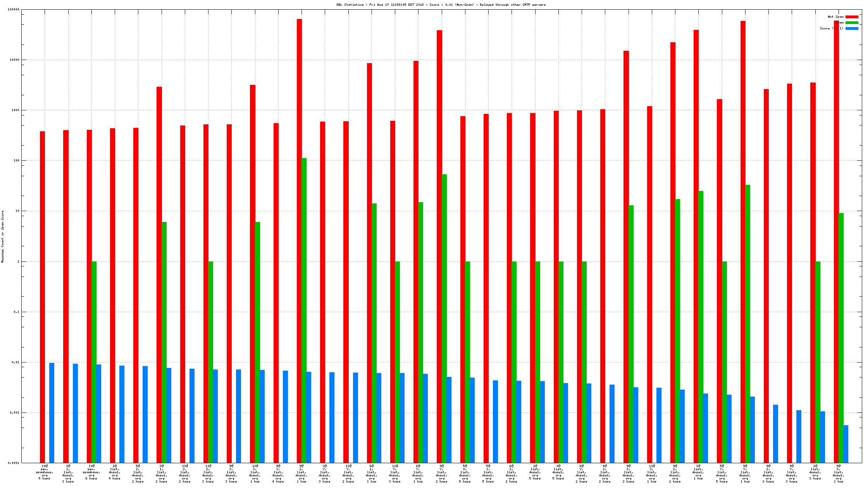Click the red Not Spam legend swatch
The width and height of the screenshot is (868, 488).
852,17
